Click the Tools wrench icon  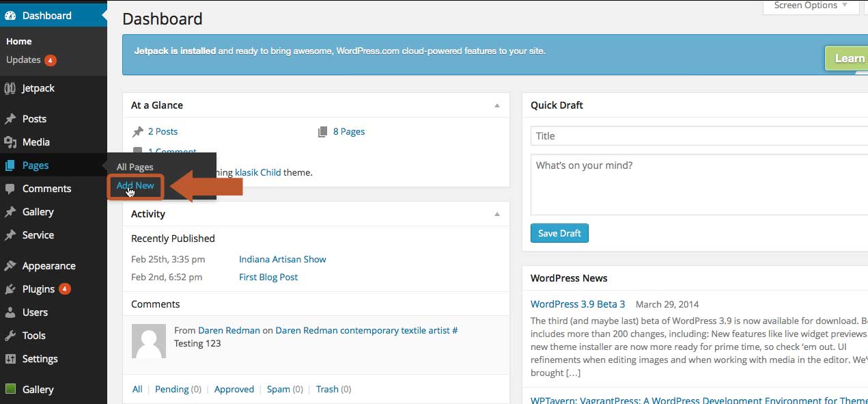[10, 336]
